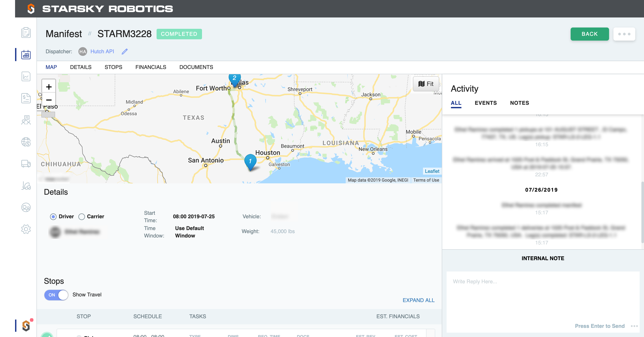Click map marker number 1
This screenshot has width=644, height=337.
250,161
